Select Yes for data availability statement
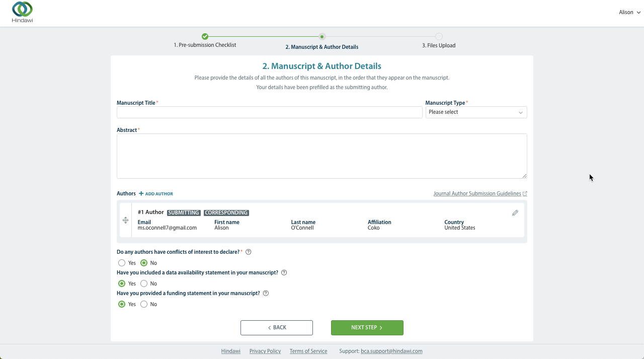Viewport: 644px width, 359px height. point(122,283)
